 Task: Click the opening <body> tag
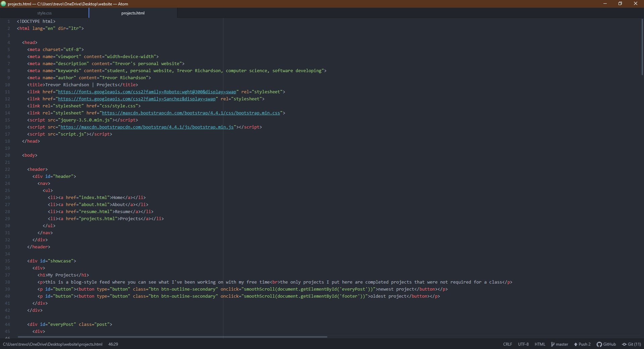(x=30, y=155)
